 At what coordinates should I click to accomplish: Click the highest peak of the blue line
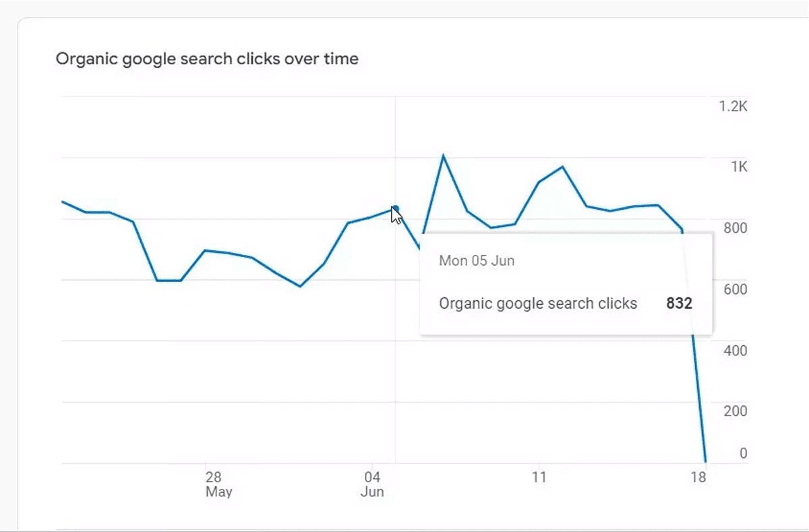pos(443,155)
